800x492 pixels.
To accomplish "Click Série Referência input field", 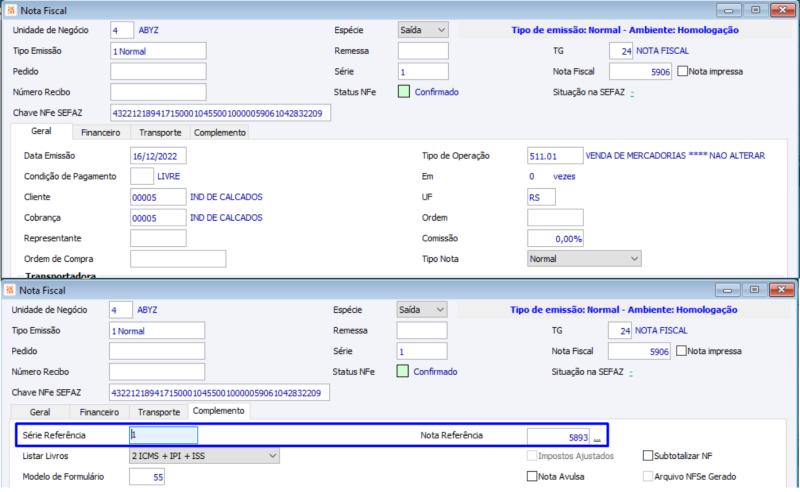I will 163,435.
